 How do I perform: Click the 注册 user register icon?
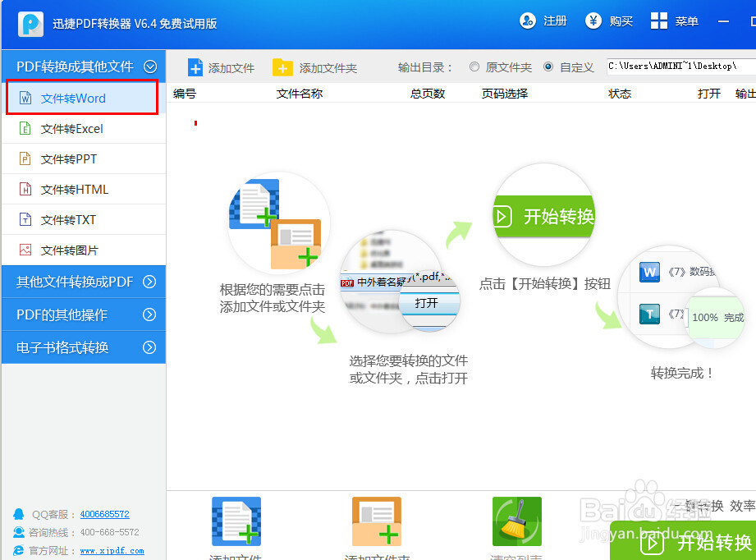(528, 21)
